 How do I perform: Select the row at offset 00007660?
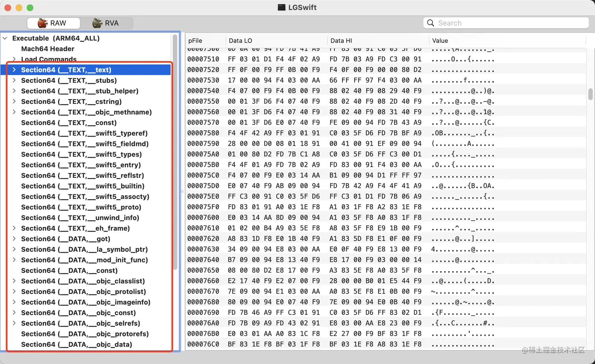pos(386,281)
